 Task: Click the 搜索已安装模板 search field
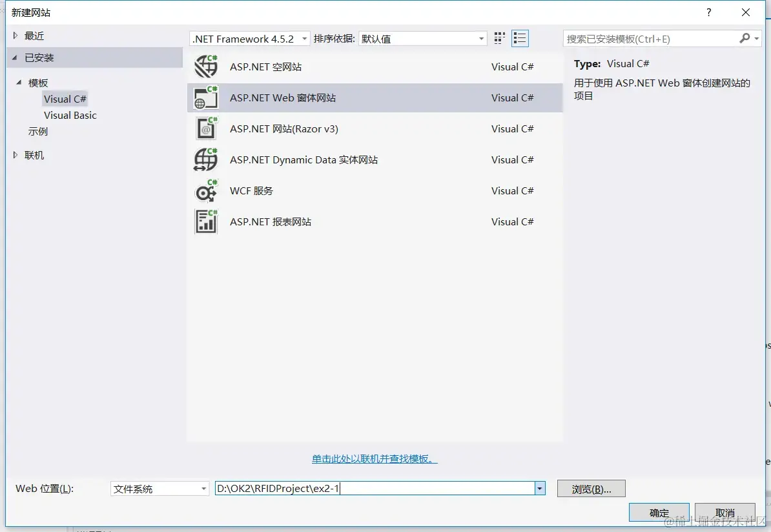click(650, 39)
